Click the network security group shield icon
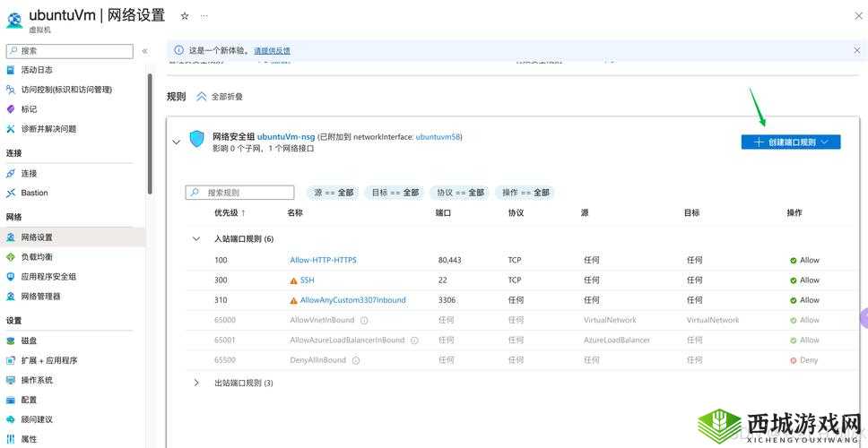This screenshot has height=448, width=868. click(x=196, y=139)
